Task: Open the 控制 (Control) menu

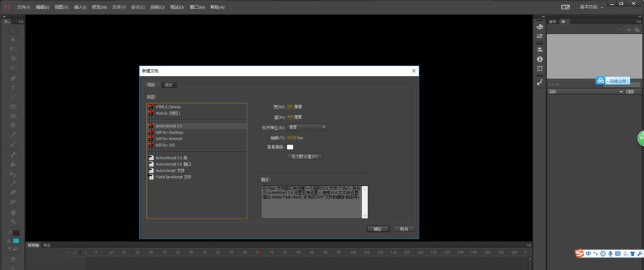Action: 157,7
